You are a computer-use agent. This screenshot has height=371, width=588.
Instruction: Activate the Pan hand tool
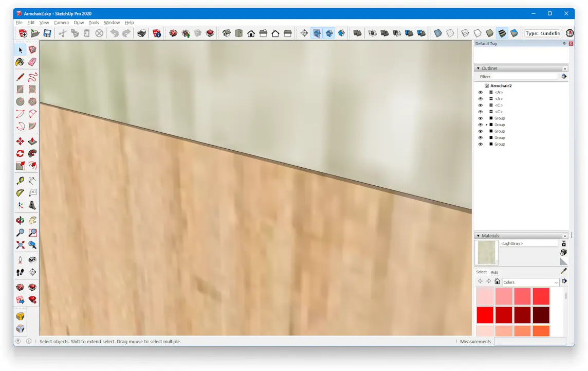tap(32, 220)
